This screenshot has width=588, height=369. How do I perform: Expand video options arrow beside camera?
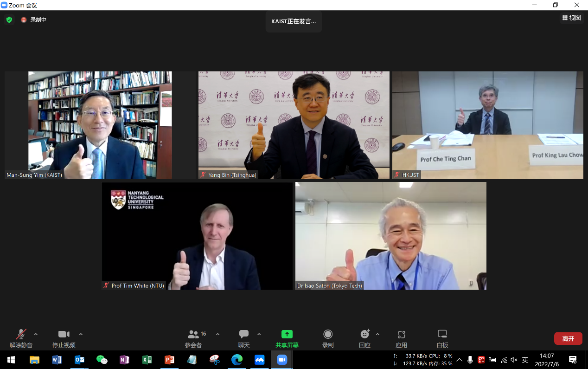point(81,334)
